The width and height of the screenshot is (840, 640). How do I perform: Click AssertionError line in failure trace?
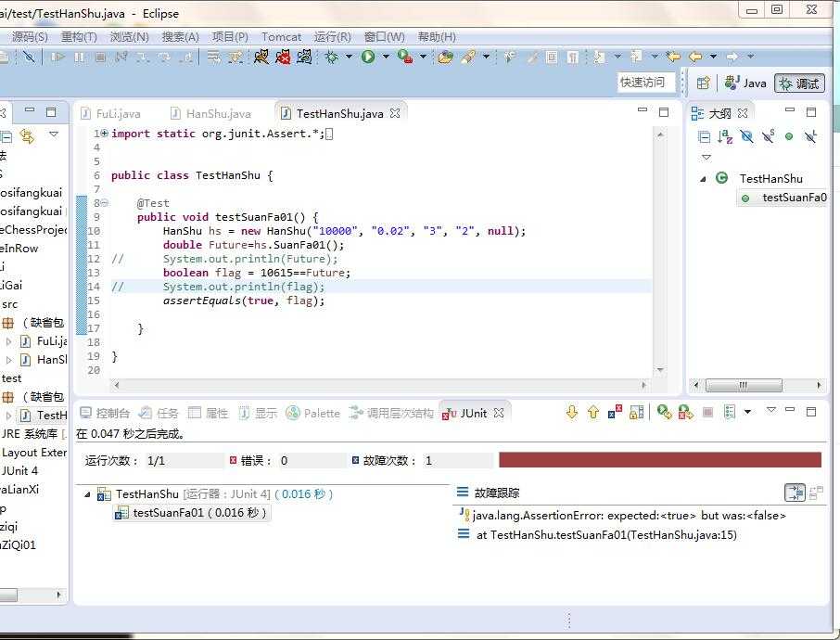622,516
